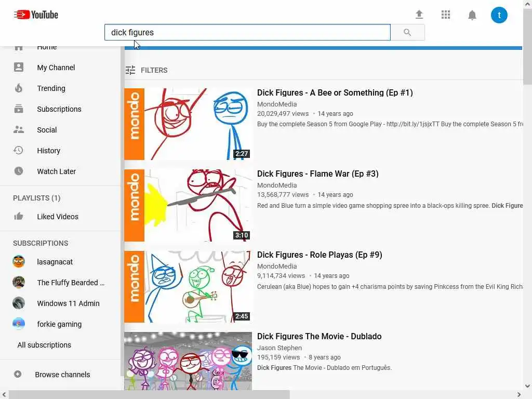Image resolution: width=532 pixels, height=399 pixels.
Task: Open title Flame War (Ep #3)
Action: pos(317,174)
